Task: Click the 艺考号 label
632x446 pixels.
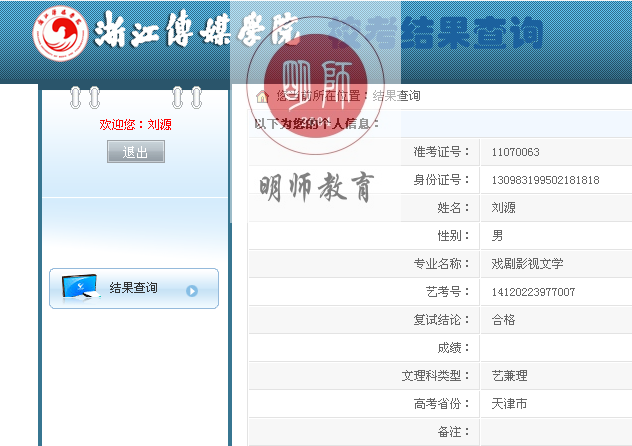Action: pos(448,291)
